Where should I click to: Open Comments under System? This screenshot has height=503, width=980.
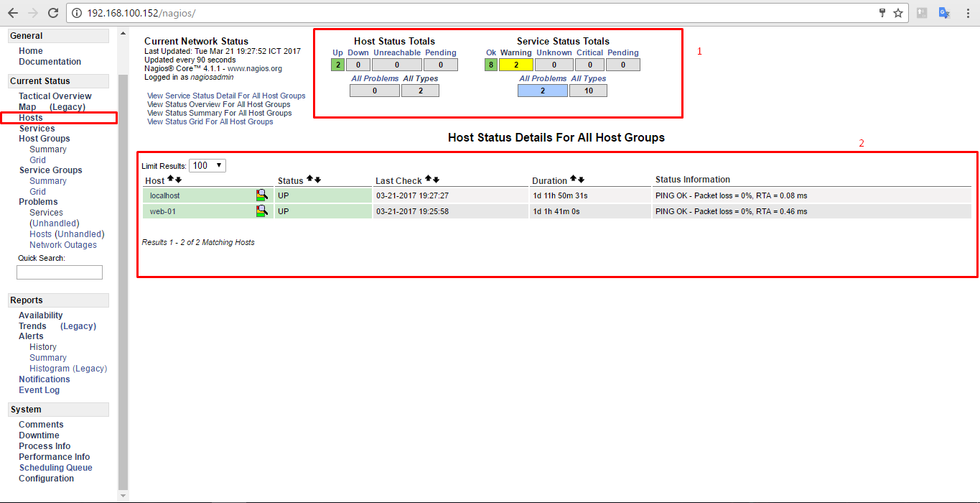pos(41,425)
